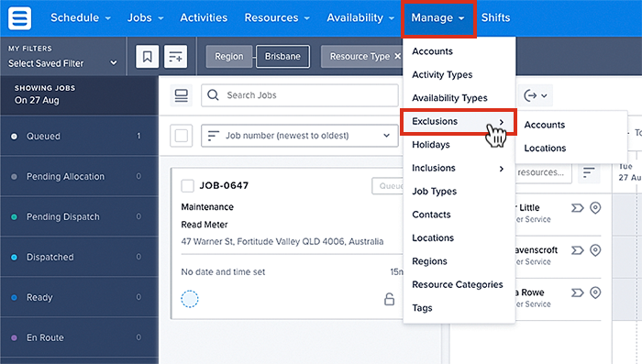Select Availability Types menu item
This screenshot has height=364, width=642.
click(449, 98)
